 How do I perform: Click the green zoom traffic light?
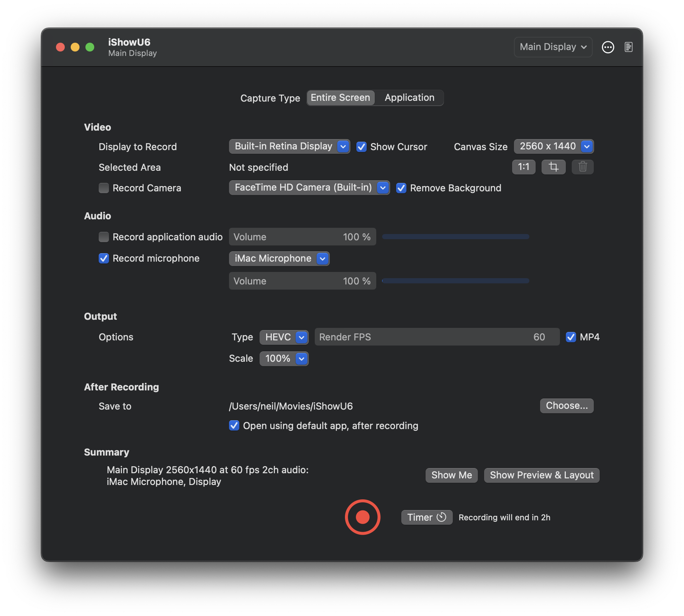(x=89, y=47)
